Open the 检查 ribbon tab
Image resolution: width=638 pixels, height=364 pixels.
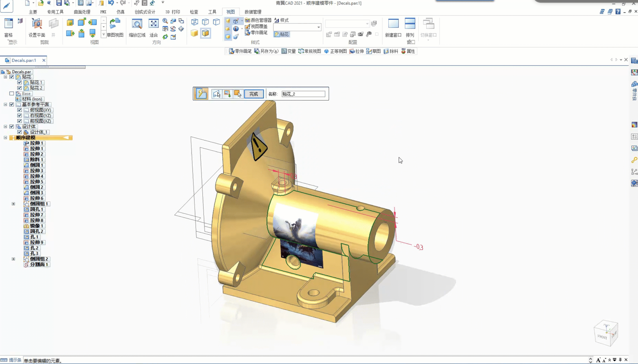point(194,12)
